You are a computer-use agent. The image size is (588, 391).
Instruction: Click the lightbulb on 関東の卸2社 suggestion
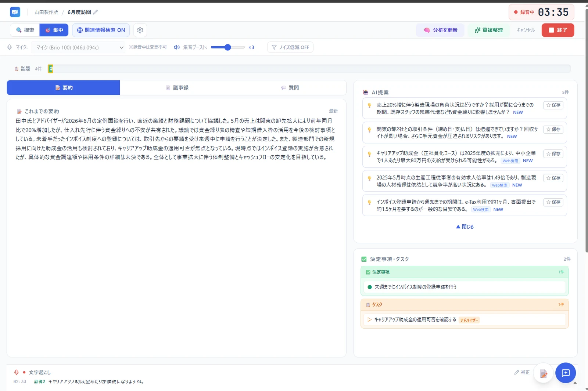tap(369, 130)
